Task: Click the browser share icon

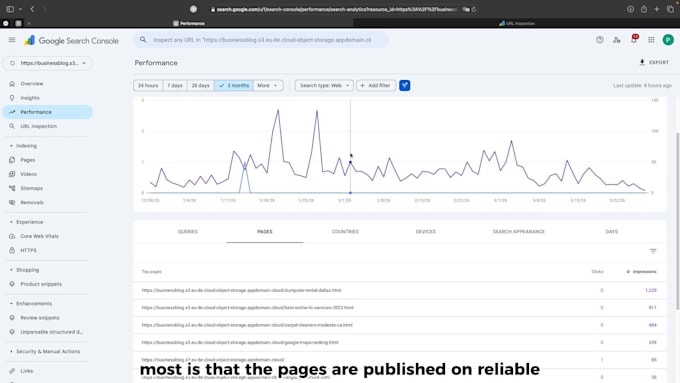Action: pos(644,9)
